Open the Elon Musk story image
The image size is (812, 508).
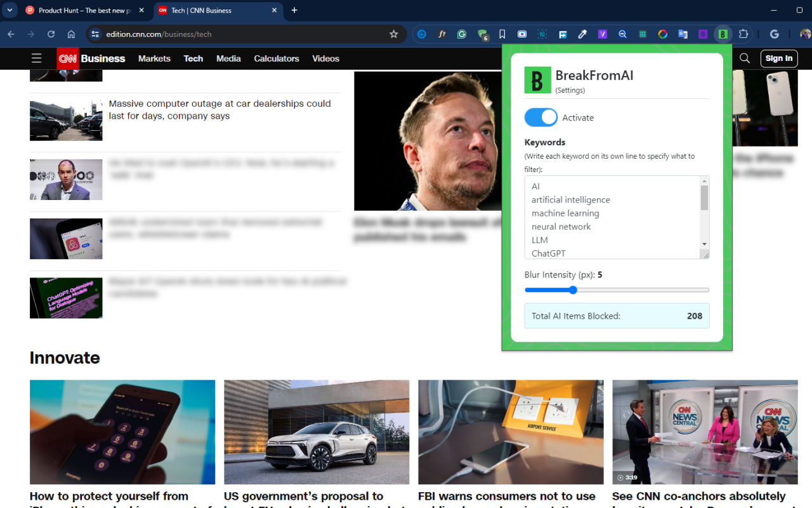coord(428,141)
